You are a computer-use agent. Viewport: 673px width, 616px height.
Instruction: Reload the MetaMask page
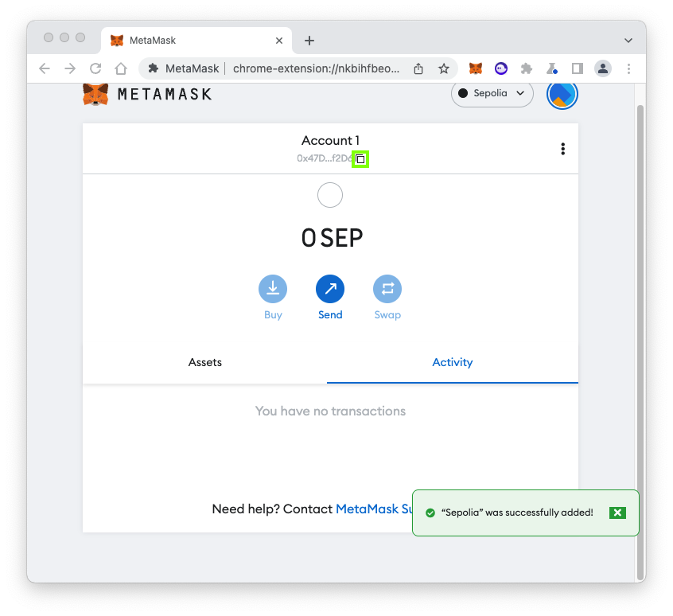point(95,68)
